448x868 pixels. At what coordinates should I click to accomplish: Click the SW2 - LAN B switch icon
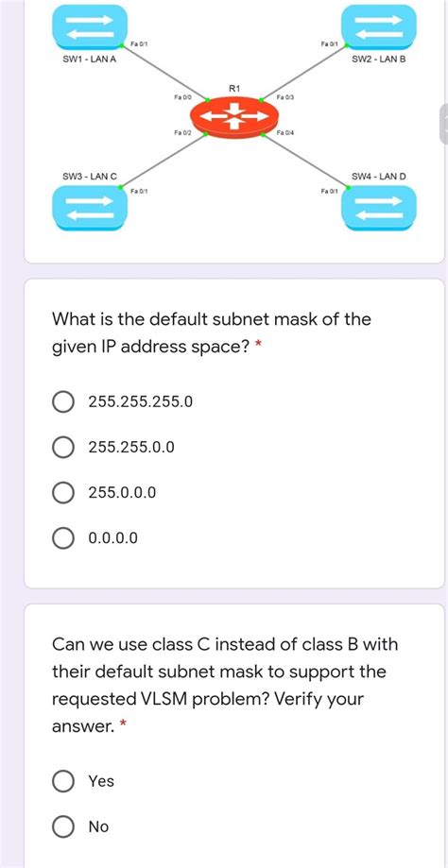click(379, 26)
